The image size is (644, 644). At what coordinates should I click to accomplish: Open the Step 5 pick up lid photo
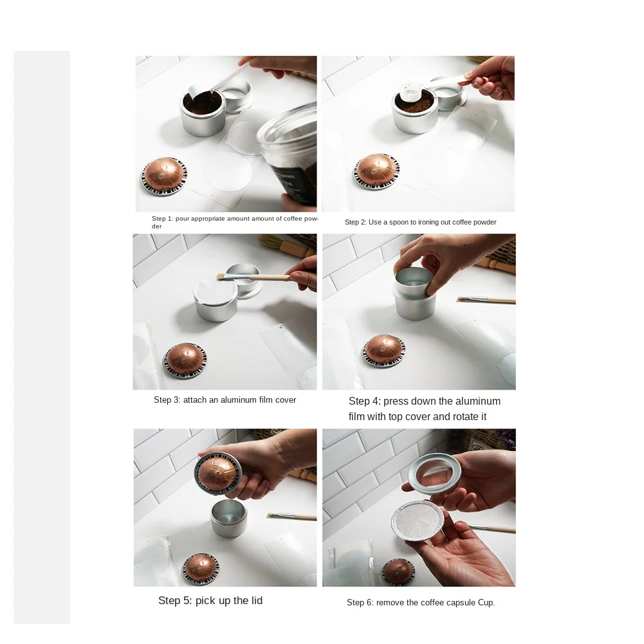click(225, 508)
